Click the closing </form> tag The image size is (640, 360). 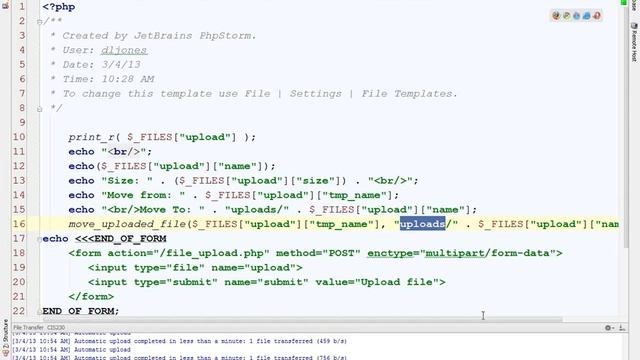pos(91,297)
